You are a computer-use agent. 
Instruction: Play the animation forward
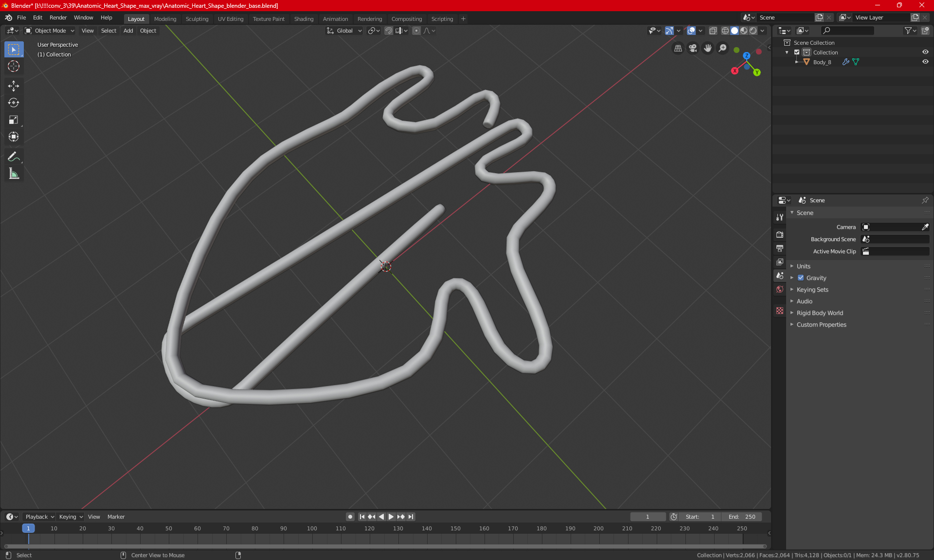tap(391, 517)
